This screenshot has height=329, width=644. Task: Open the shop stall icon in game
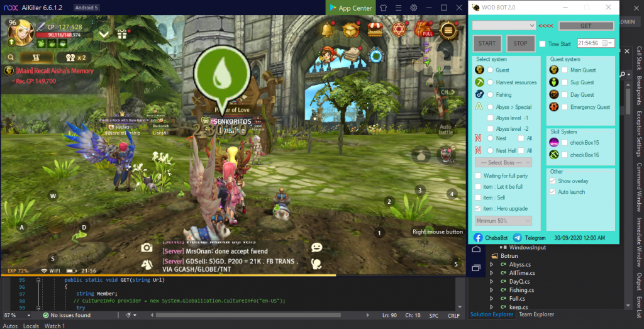coord(375,29)
